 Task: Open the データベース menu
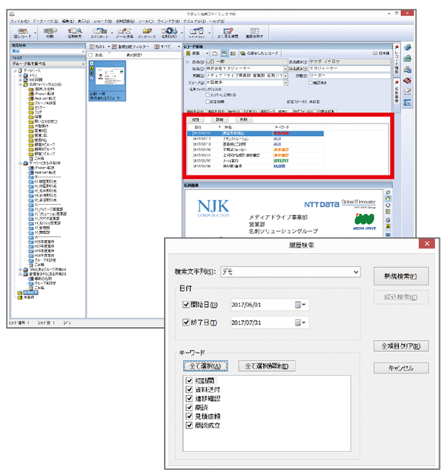pyautogui.click(x=45, y=21)
